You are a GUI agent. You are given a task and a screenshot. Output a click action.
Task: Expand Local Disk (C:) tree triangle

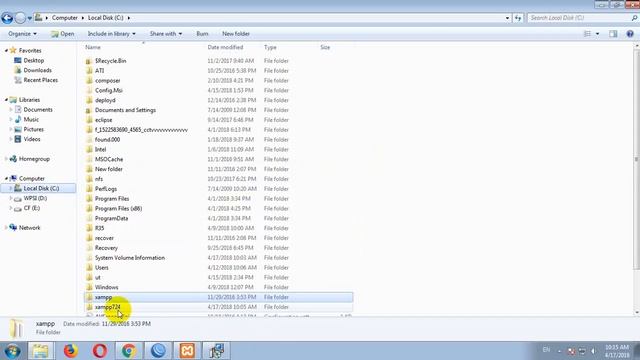(x=11, y=189)
